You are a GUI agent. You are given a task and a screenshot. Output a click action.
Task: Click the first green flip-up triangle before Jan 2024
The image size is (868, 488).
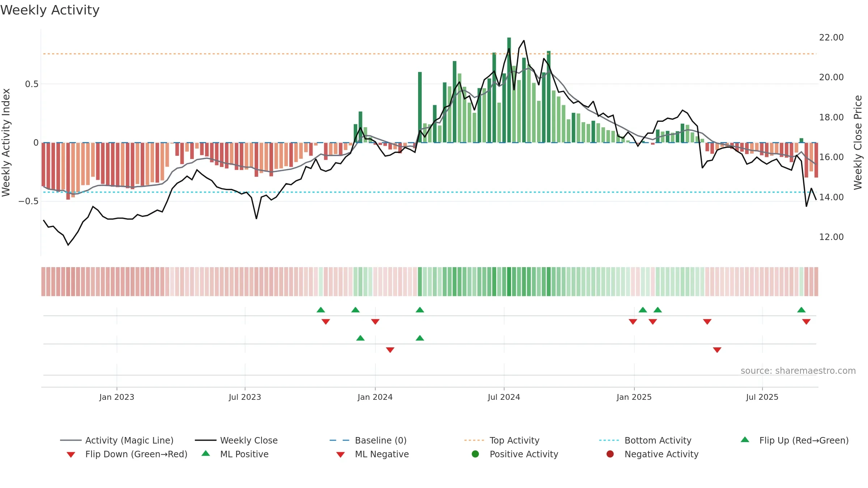coord(321,310)
